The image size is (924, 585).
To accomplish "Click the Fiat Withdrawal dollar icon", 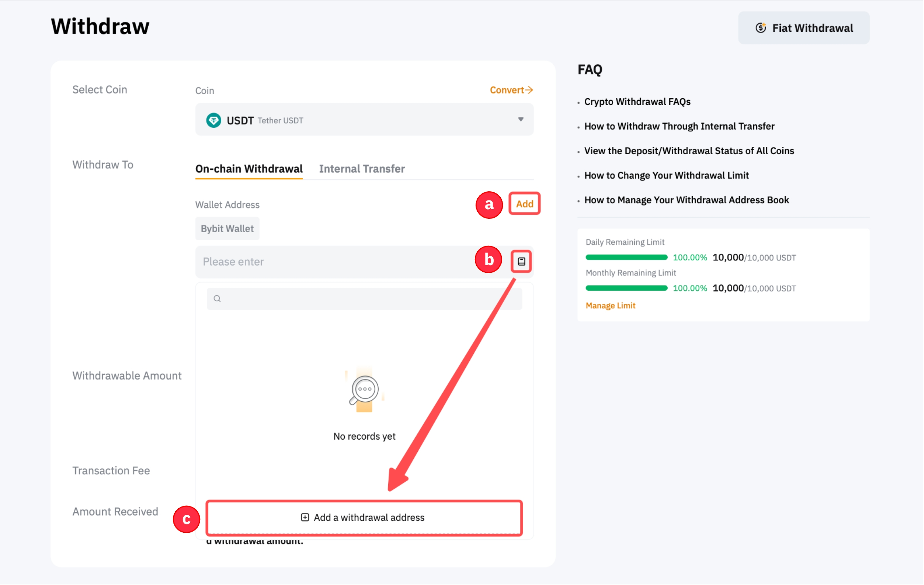I will click(x=761, y=28).
